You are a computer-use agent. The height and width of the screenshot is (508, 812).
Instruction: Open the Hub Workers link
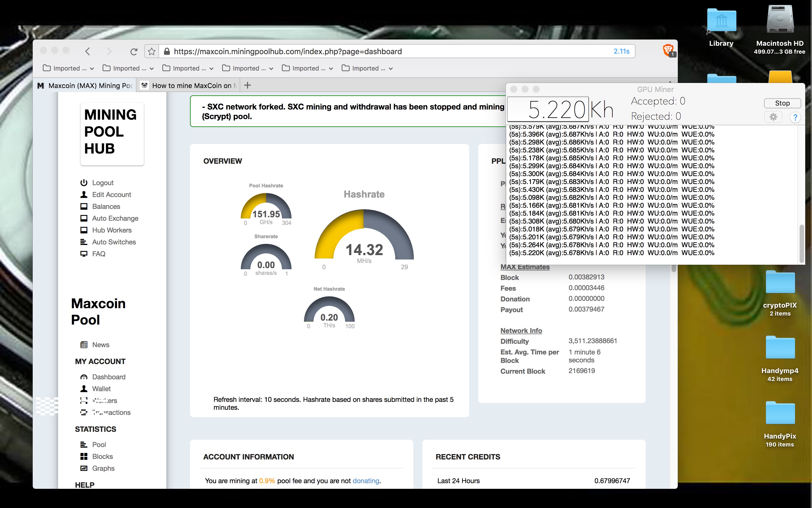(x=112, y=230)
